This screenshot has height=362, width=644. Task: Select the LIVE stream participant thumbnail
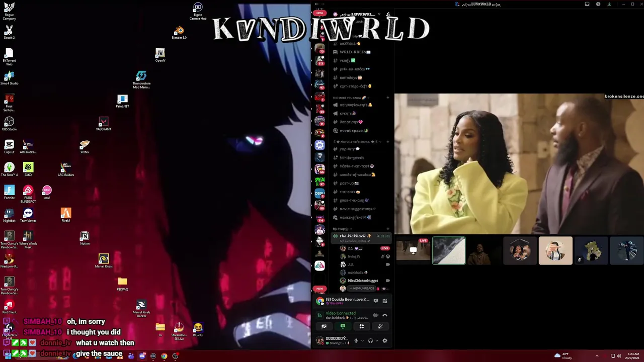(413, 250)
